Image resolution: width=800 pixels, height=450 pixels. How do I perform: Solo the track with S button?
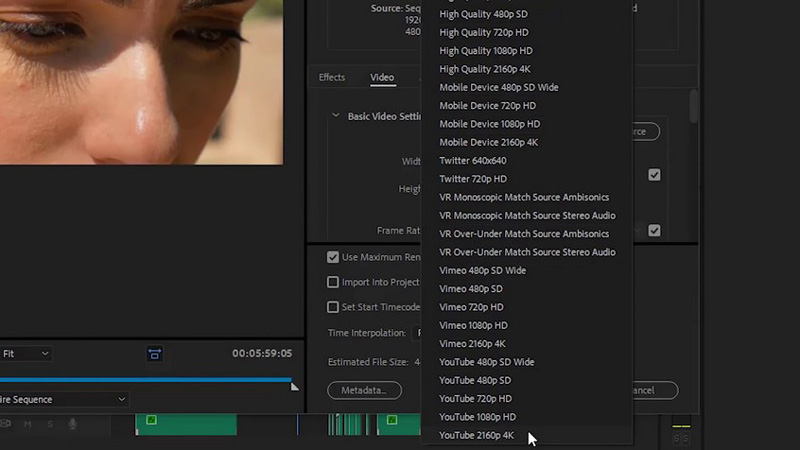pyautogui.click(x=49, y=424)
